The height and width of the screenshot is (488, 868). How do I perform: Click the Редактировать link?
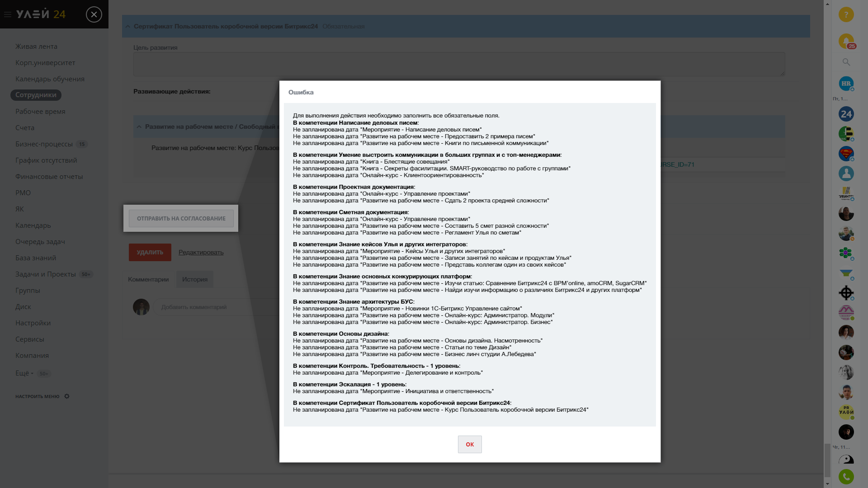(x=201, y=252)
